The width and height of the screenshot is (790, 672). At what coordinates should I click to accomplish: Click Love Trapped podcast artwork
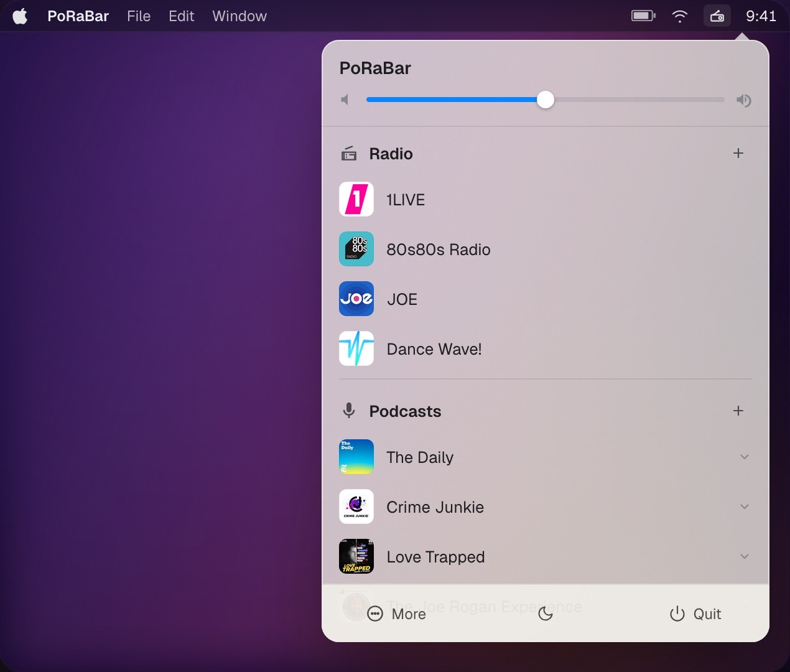[356, 556]
